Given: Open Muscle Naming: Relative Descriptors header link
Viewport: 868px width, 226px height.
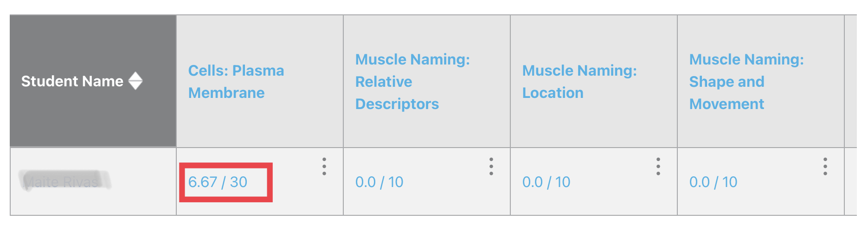Looking at the screenshot, I should [412, 82].
